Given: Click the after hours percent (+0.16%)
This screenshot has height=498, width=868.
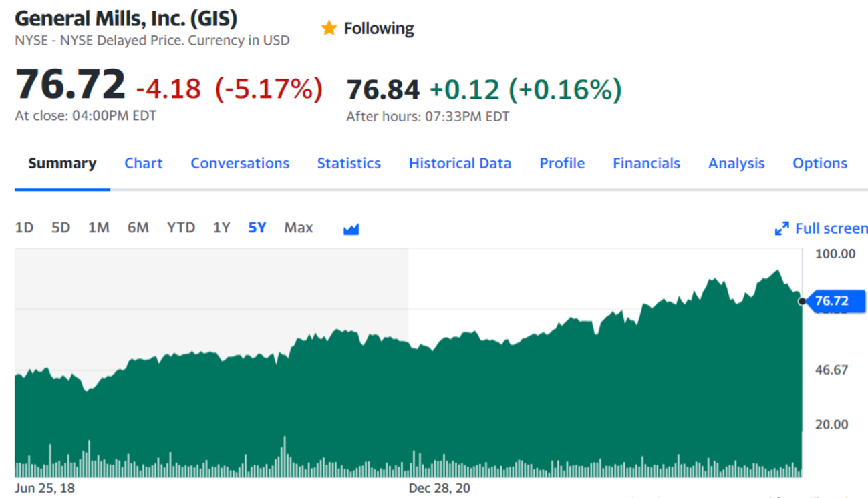Looking at the screenshot, I should click(x=565, y=90).
